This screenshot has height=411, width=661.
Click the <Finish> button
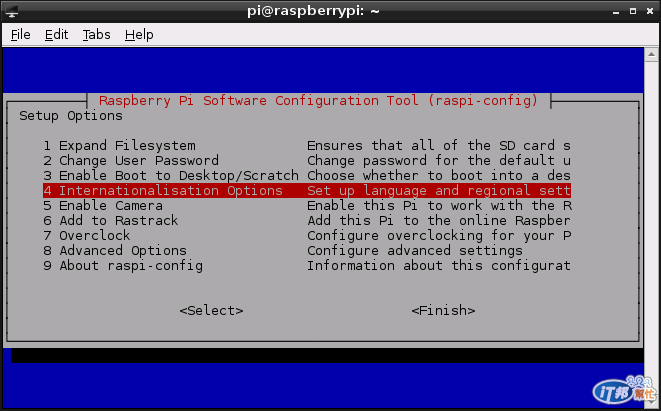(443, 311)
